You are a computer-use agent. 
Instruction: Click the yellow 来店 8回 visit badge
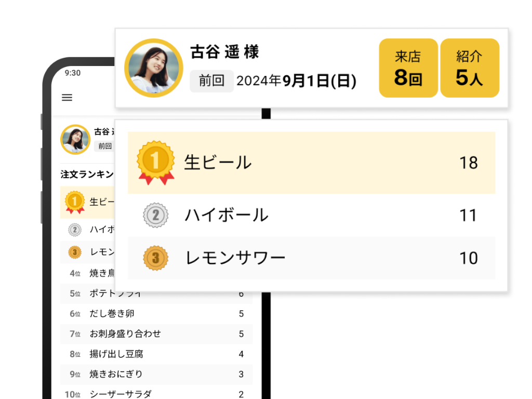click(x=408, y=68)
